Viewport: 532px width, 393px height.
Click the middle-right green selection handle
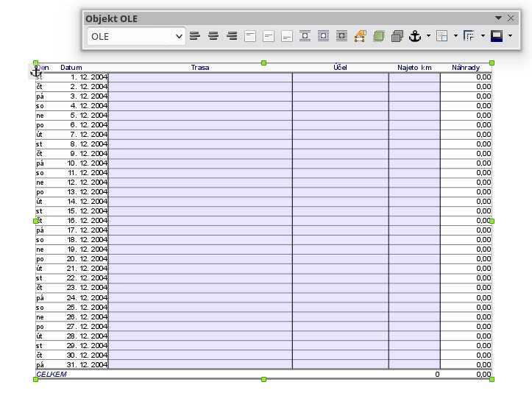[492, 221]
